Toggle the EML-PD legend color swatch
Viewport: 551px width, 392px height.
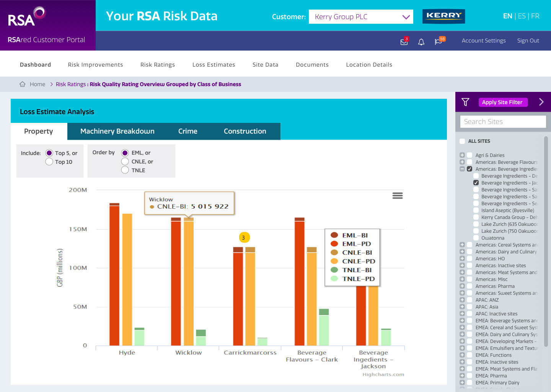click(334, 244)
